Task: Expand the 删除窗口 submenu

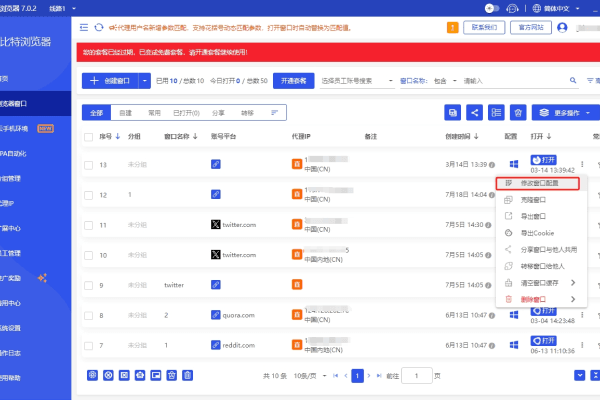Action: pyautogui.click(x=541, y=299)
